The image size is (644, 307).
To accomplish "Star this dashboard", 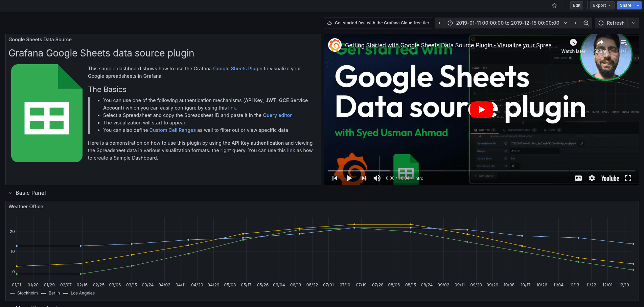I will [x=554, y=5].
